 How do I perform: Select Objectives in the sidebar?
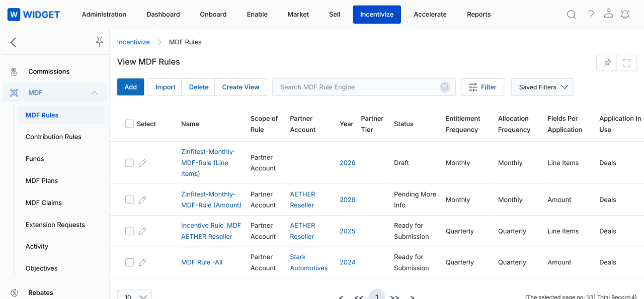[x=42, y=268]
